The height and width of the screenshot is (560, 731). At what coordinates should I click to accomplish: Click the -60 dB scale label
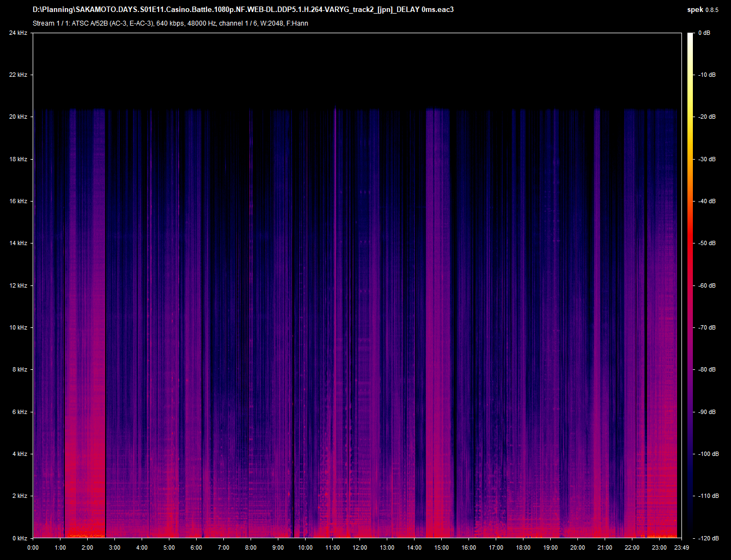pyautogui.click(x=707, y=285)
